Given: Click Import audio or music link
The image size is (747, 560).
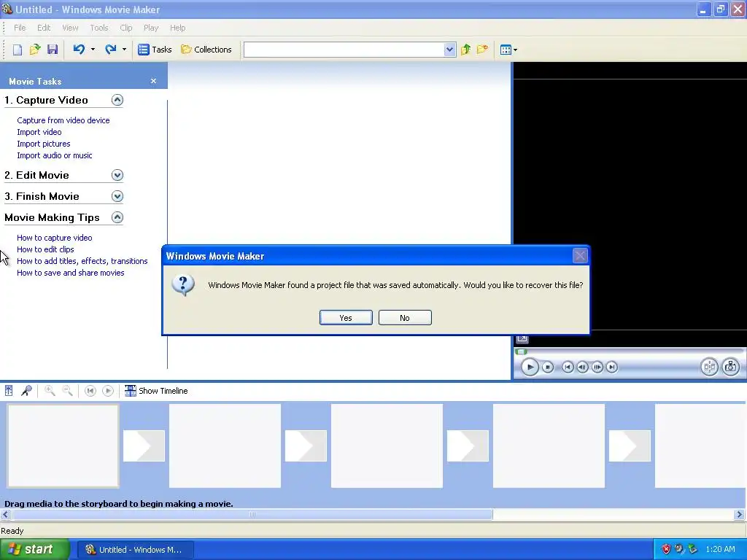Looking at the screenshot, I should point(54,155).
